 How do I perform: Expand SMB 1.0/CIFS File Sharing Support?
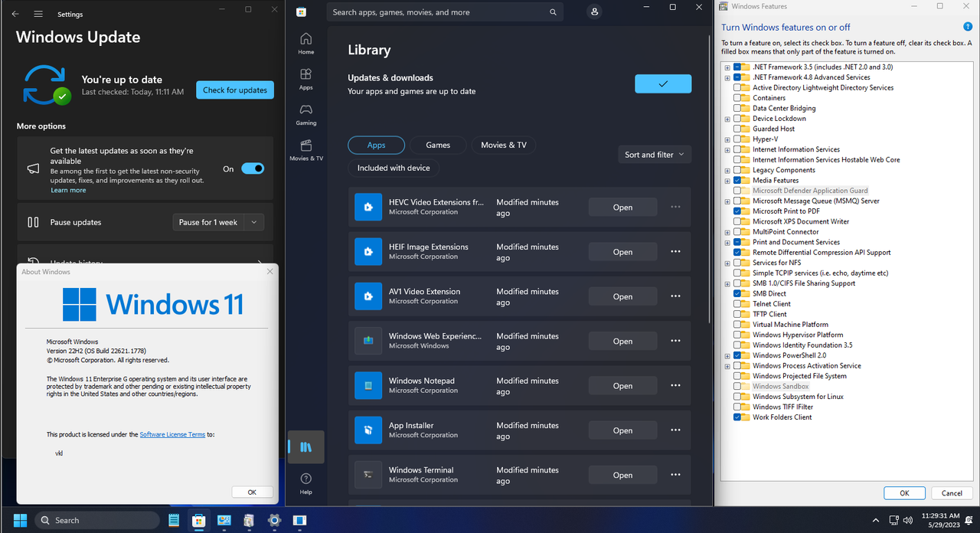coord(727,283)
